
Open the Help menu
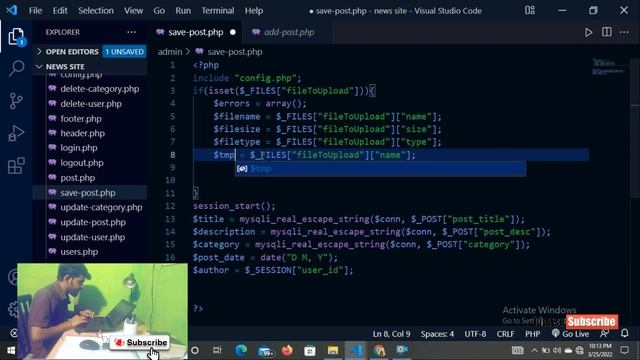(x=253, y=11)
